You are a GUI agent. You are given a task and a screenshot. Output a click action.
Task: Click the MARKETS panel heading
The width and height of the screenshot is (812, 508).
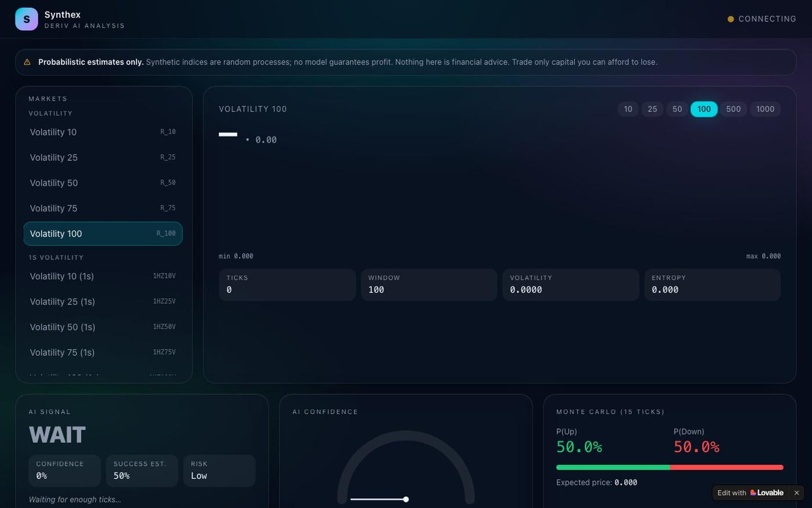(48, 99)
